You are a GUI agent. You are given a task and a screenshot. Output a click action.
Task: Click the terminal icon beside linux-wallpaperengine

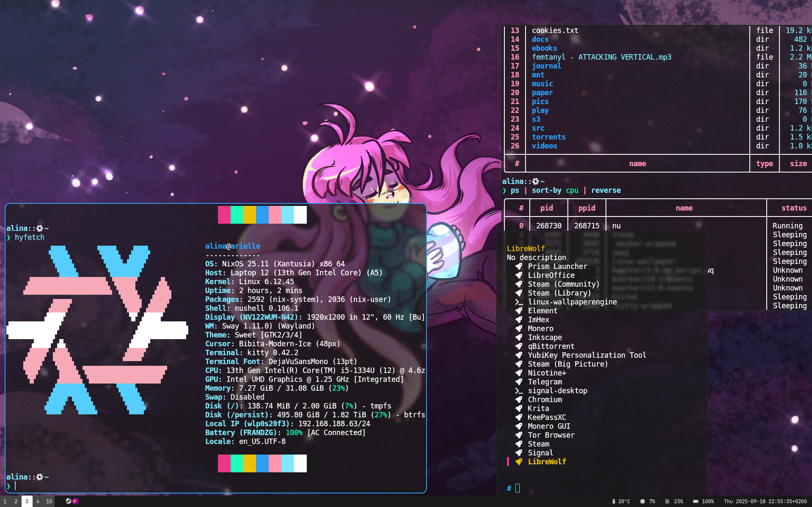click(x=519, y=302)
